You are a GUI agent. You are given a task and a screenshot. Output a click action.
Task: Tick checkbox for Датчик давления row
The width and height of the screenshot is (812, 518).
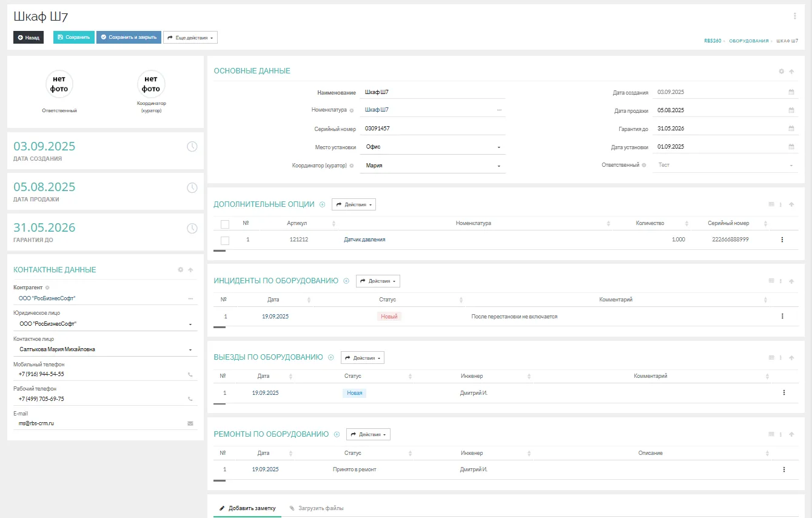(x=225, y=240)
